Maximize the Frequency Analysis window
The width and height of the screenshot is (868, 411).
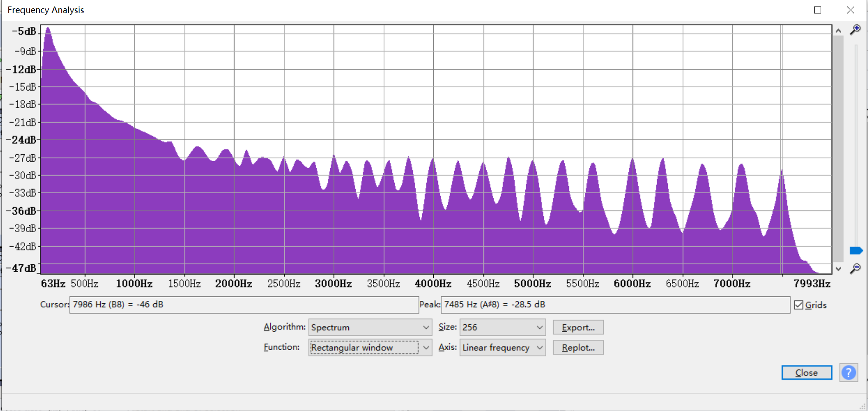(x=817, y=10)
